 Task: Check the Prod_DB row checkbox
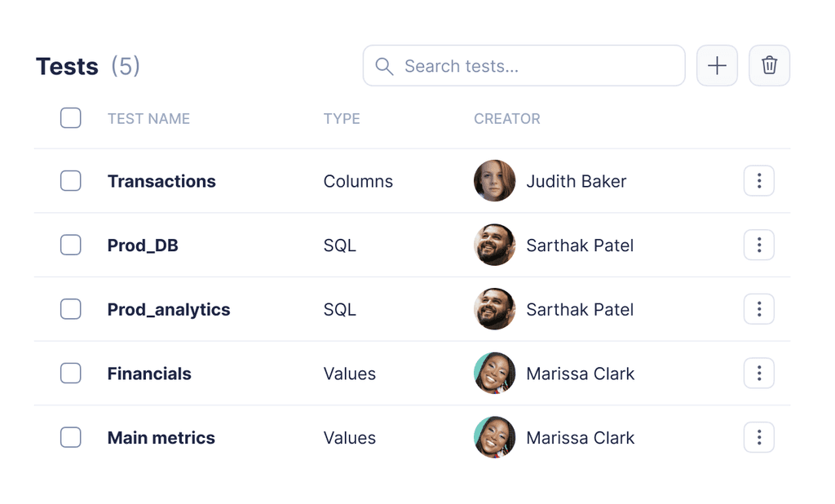point(71,245)
